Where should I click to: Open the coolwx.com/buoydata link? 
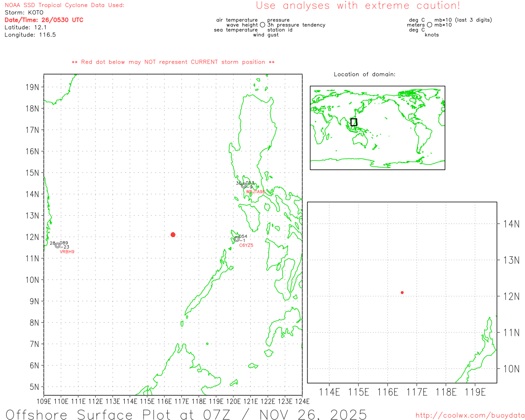click(x=470, y=415)
